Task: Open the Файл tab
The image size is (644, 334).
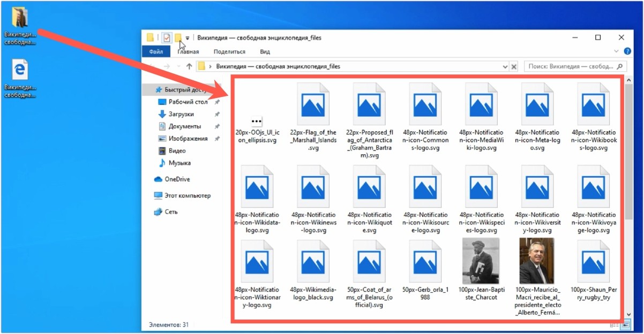Action: coord(156,51)
